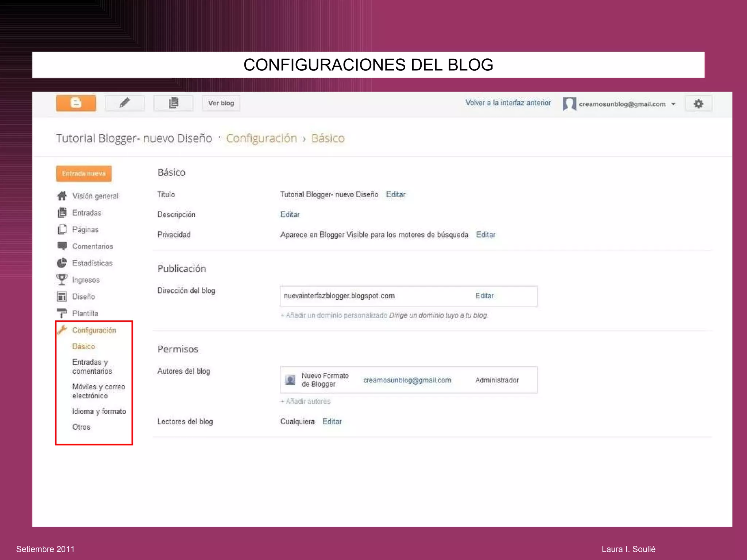Click the Estadísticas pie chart icon
The image size is (747, 560).
[x=62, y=263]
